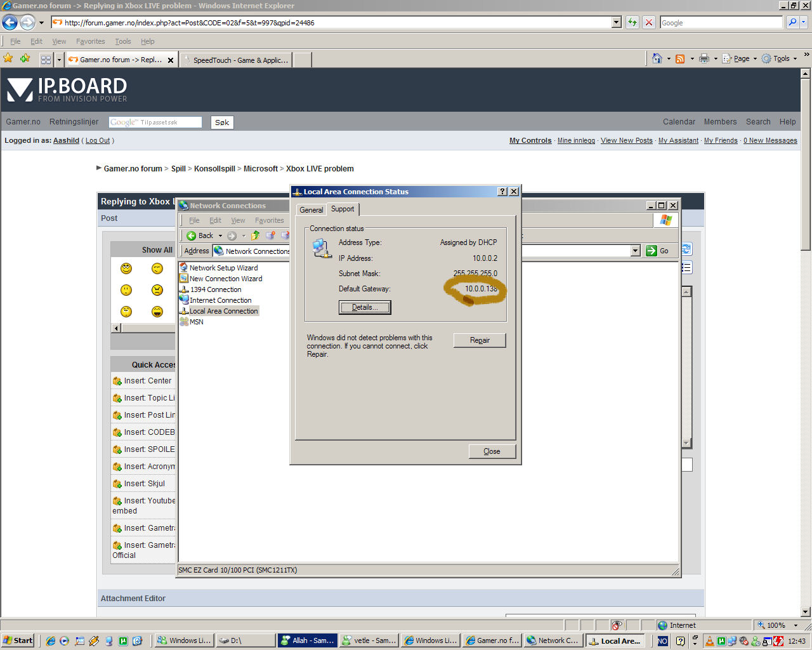The width and height of the screenshot is (812, 650).
Task: Click Up folder icon in Network Connections toolbar
Action: 255,235
